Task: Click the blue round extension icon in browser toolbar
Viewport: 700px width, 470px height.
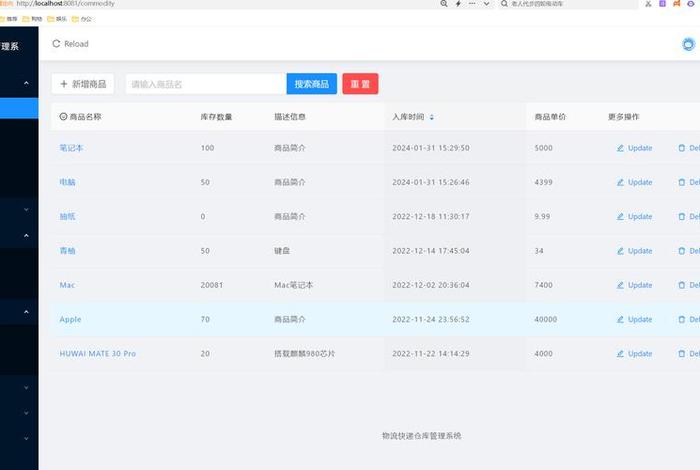Action: pos(691,4)
